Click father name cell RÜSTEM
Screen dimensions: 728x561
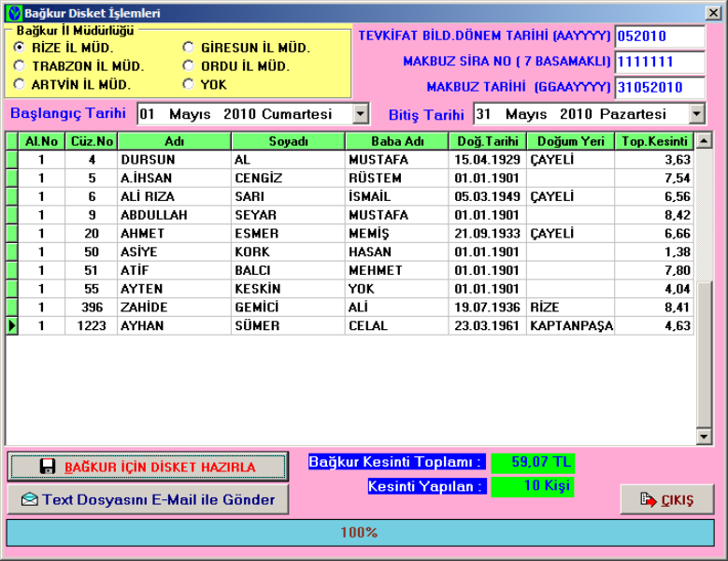tap(397, 178)
